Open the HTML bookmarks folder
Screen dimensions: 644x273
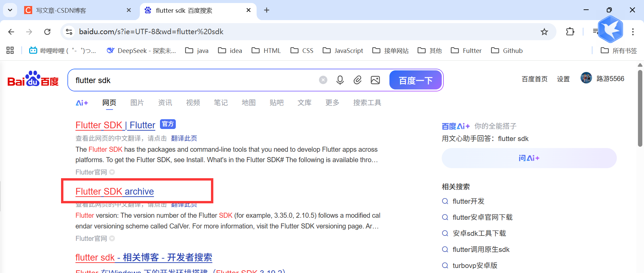pyautogui.click(x=266, y=51)
